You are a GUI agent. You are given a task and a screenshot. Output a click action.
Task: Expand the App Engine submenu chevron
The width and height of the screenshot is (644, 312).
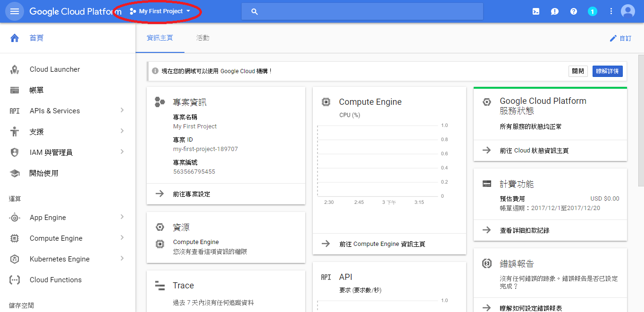(x=122, y=217)
